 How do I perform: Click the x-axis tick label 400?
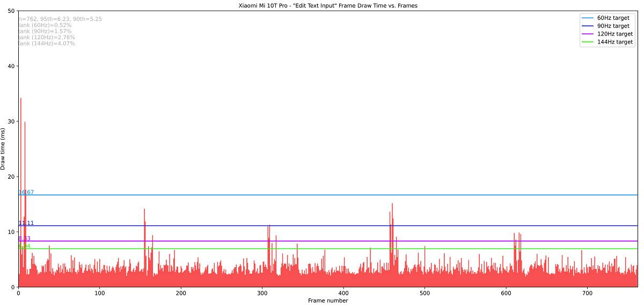pyautogui.click(x=343, y=293)
